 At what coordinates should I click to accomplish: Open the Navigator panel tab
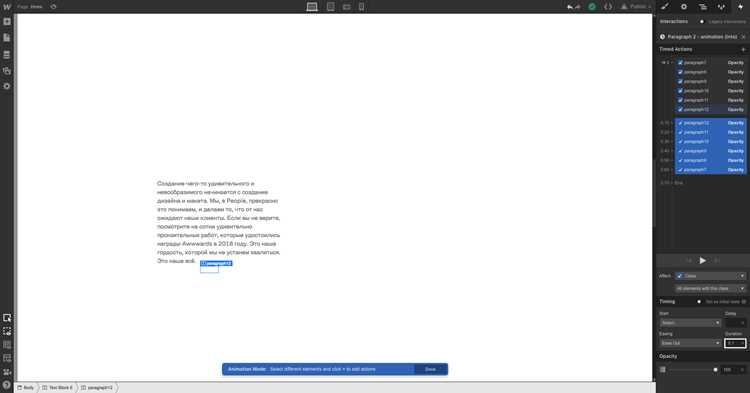703,7
